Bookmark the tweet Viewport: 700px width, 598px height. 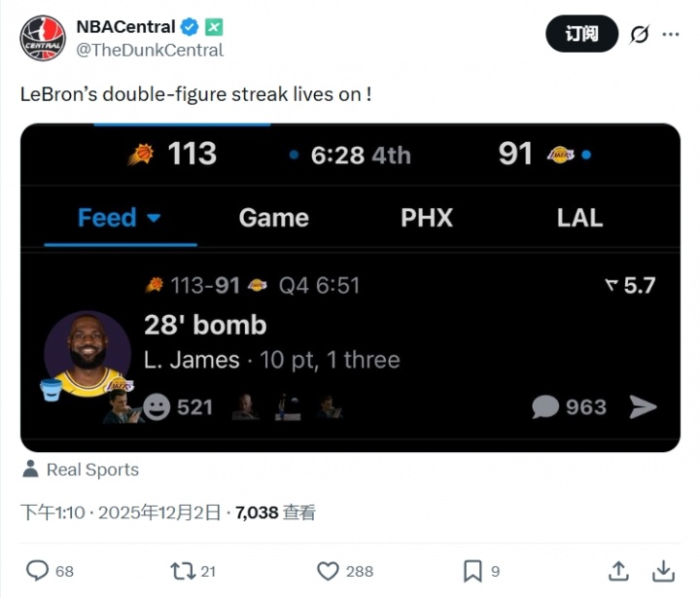point(472,571)
